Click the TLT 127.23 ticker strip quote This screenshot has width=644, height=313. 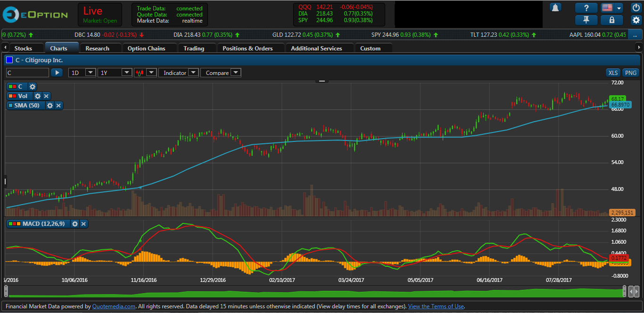(x=504, y=35)
